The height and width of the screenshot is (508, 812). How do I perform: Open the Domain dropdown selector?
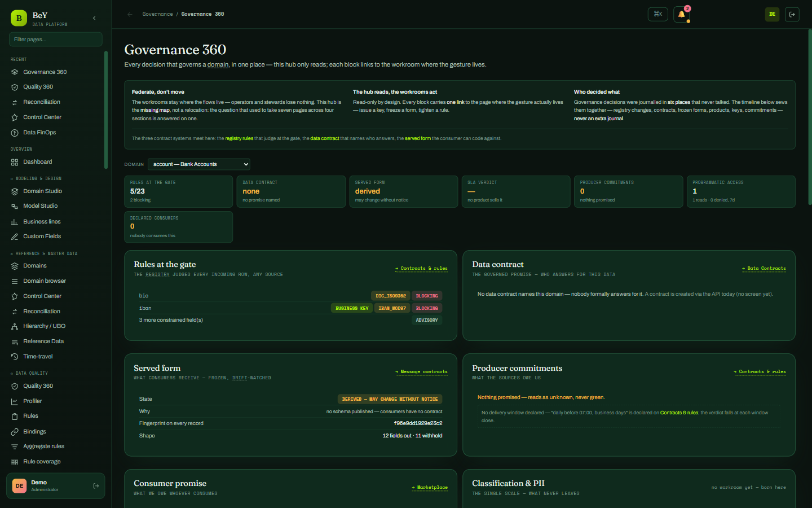pyautogui.click(x=199, y=164)
